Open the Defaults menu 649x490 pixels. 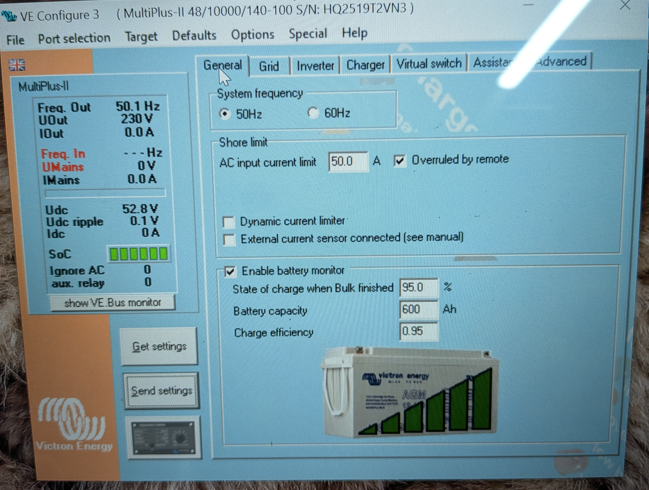click(x=194, y=36)
